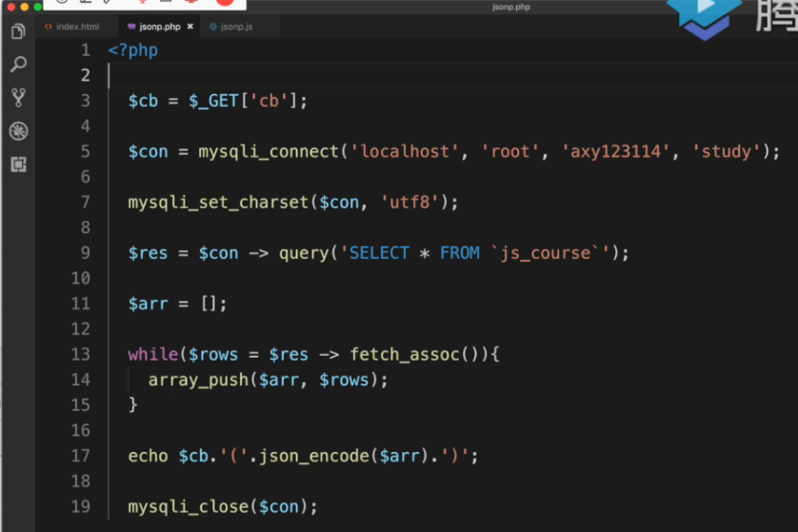This screenshot has height=532, width=798.
Task: Click the HTML icon on index.html tab
Action: tap(49, 27)
